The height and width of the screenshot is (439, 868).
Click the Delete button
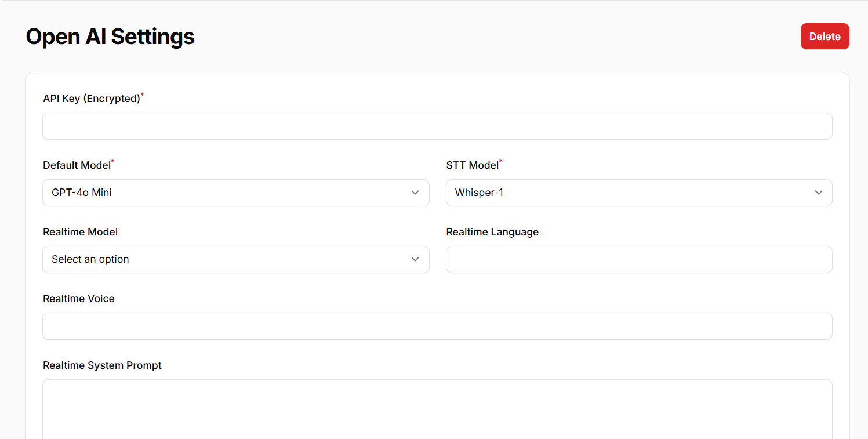click(x=825, y=36)
